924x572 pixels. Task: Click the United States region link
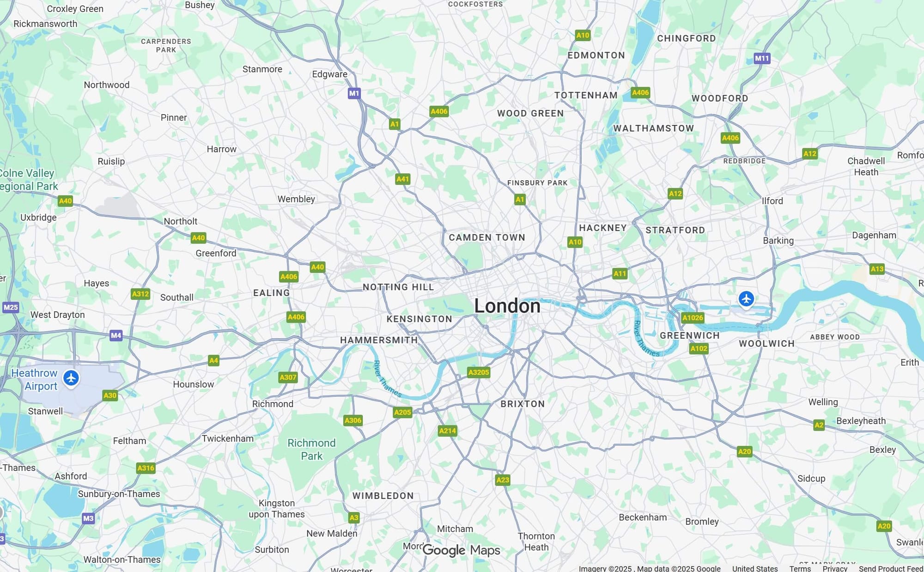(755, 568)
